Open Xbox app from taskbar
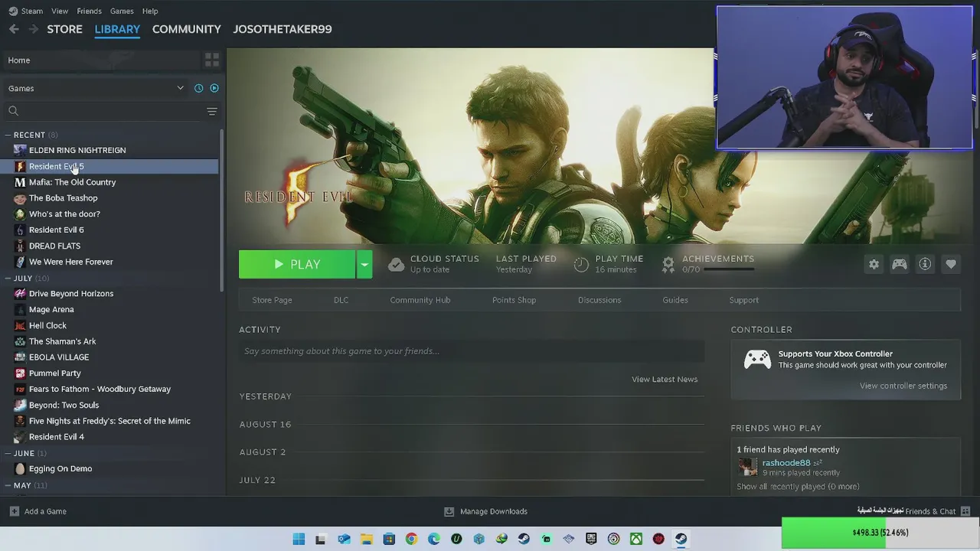 [x=636, y=539]
